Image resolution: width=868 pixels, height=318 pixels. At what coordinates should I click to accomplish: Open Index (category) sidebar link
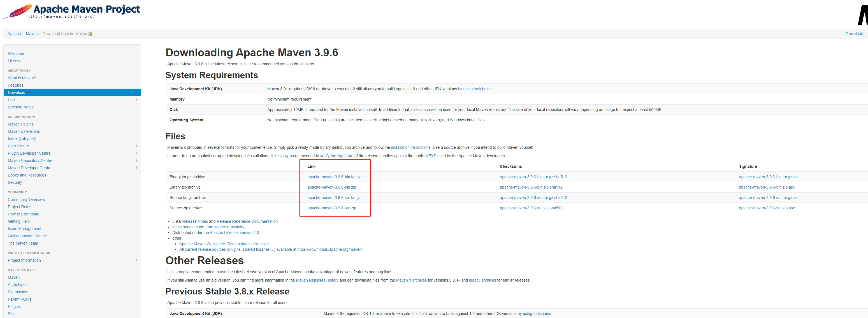click(22, 139)
